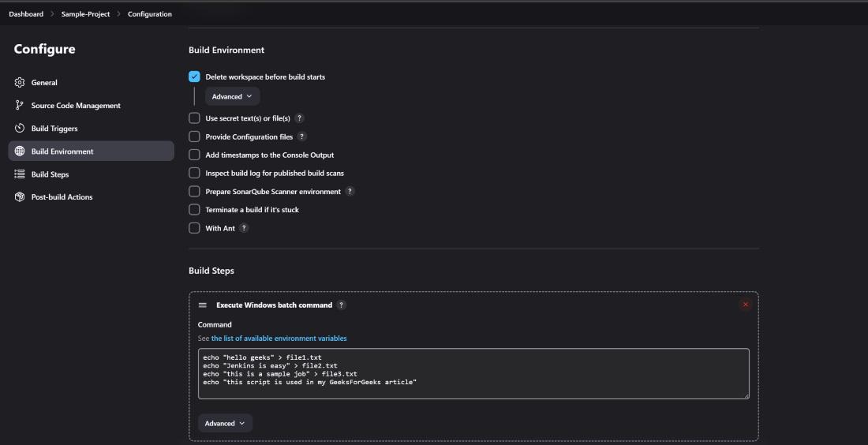Click the Build Triggers clock icon
868x445 pixels.
[20, 129]
